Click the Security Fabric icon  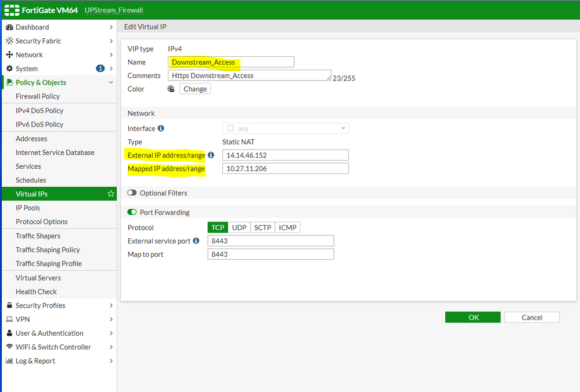coord(9,41)
